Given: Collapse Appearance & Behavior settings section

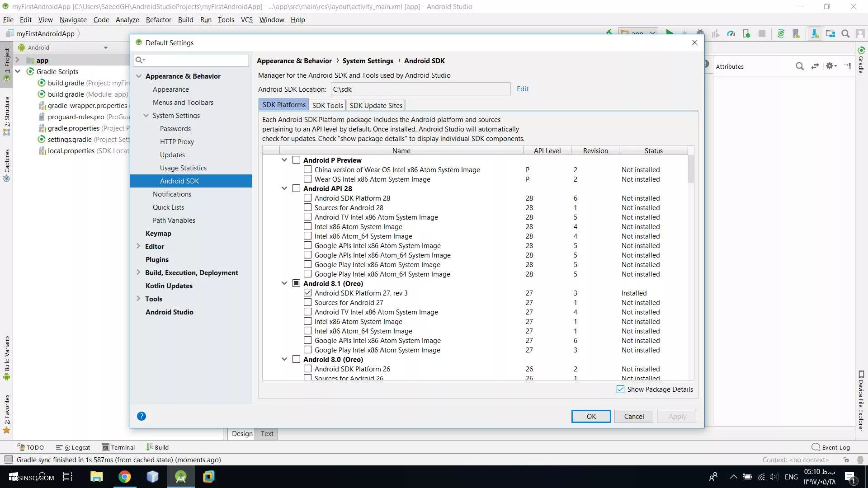Looking at the screenshot, I should coord(139,76).
